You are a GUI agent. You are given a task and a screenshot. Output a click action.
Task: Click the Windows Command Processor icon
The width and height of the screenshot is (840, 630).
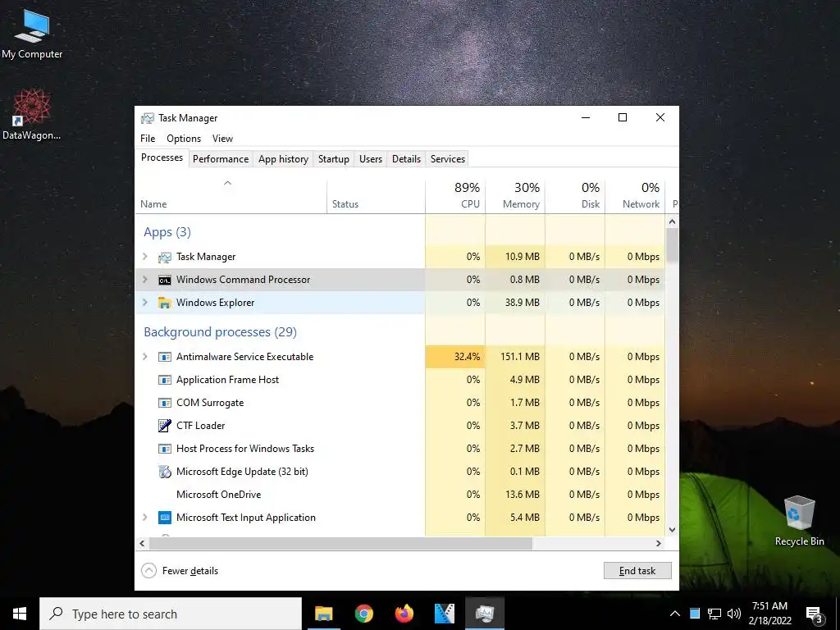tap(164, 281)
